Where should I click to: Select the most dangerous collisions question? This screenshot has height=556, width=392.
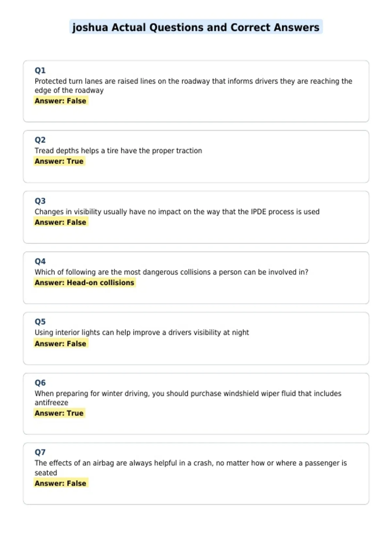(x=171, y=272)
